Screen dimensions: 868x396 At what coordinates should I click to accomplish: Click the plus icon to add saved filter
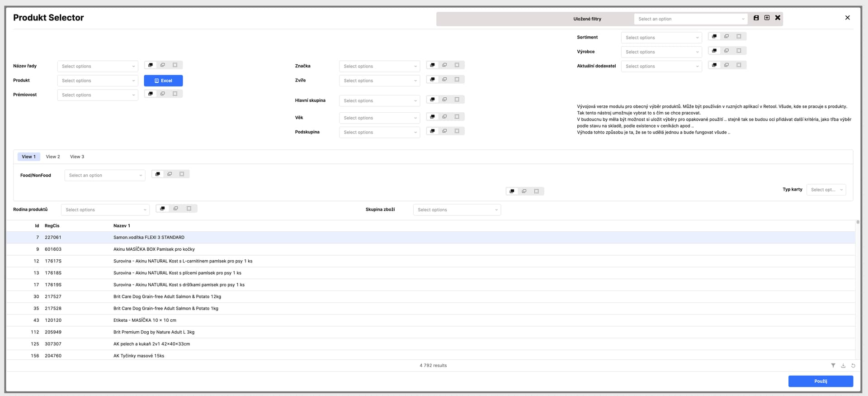pos(767,18)
